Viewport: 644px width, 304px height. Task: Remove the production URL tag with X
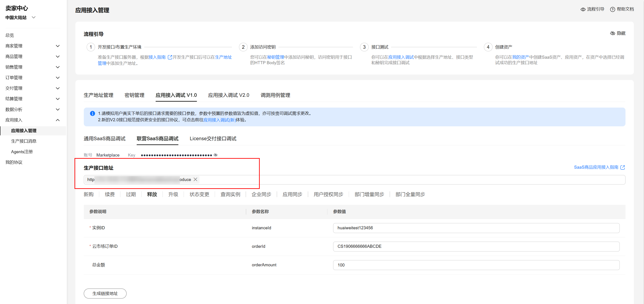(196, 179)
